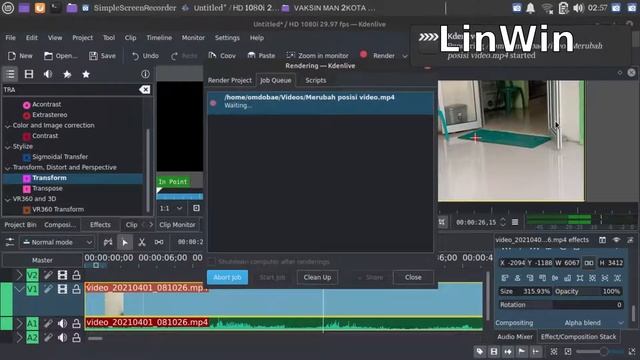The width and height of the screenshot is (640, 360).
Task: Expand the V2 track
Action: [19, 275]
